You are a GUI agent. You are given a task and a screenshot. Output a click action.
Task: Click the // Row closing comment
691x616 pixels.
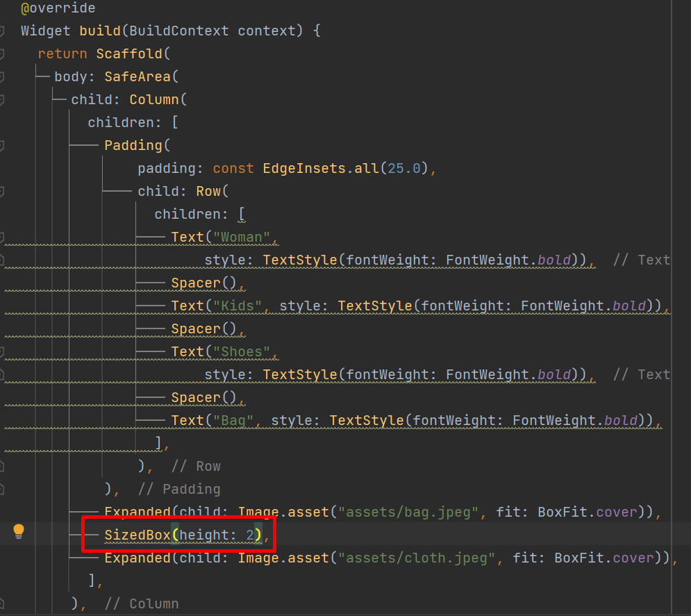(196, 466)
